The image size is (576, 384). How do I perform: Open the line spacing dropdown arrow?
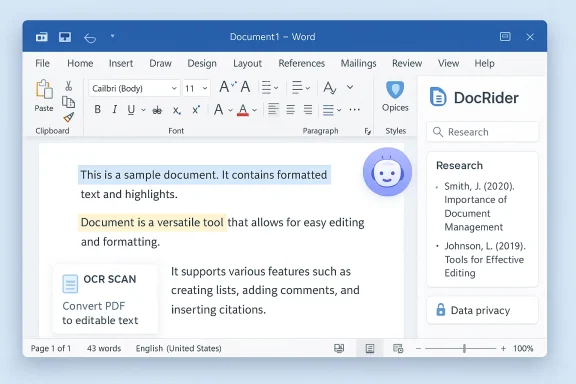(339, 110)
